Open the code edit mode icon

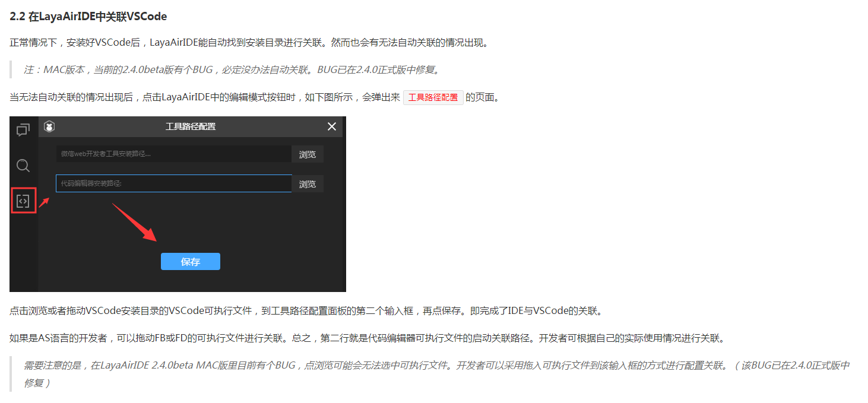pos(23,201)
